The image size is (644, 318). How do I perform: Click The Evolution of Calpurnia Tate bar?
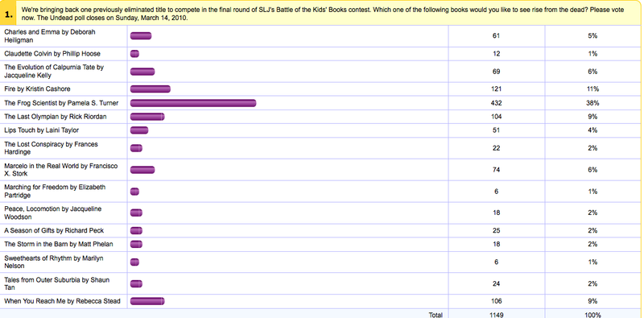142,72
